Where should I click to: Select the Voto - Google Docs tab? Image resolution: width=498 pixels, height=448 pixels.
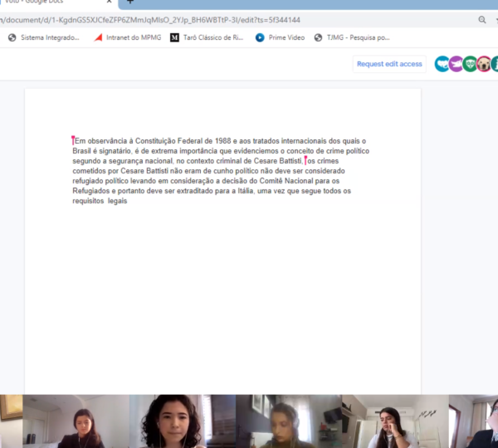click(33, 2)
